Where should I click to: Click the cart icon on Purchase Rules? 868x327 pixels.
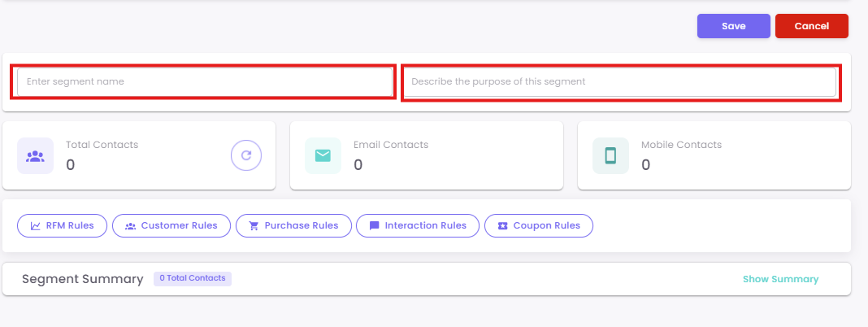pos(254,225)
